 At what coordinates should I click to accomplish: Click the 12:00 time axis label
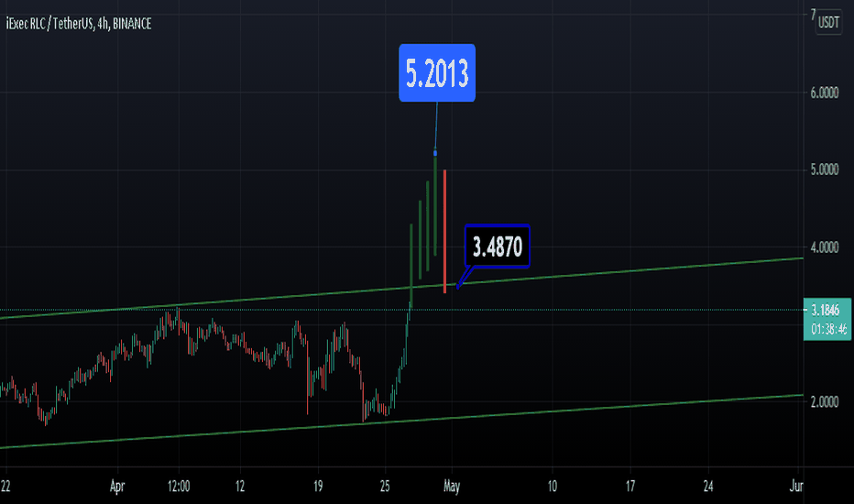[179, 486]
